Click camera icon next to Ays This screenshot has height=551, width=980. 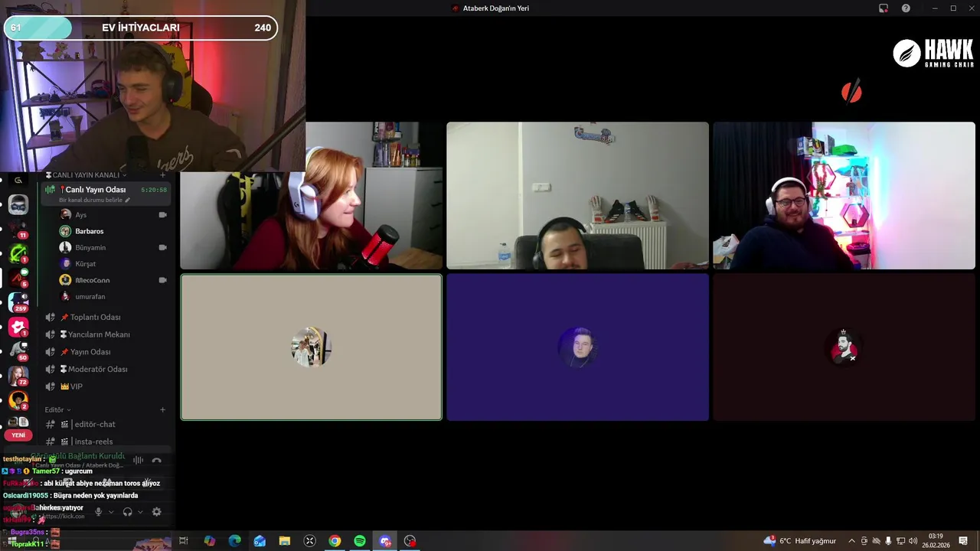[x=162, y=215]
